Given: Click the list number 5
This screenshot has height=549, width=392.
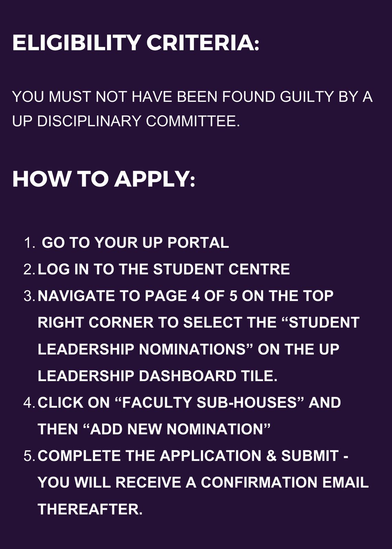Looking at the screenshot, I should (x=30, y=456).
